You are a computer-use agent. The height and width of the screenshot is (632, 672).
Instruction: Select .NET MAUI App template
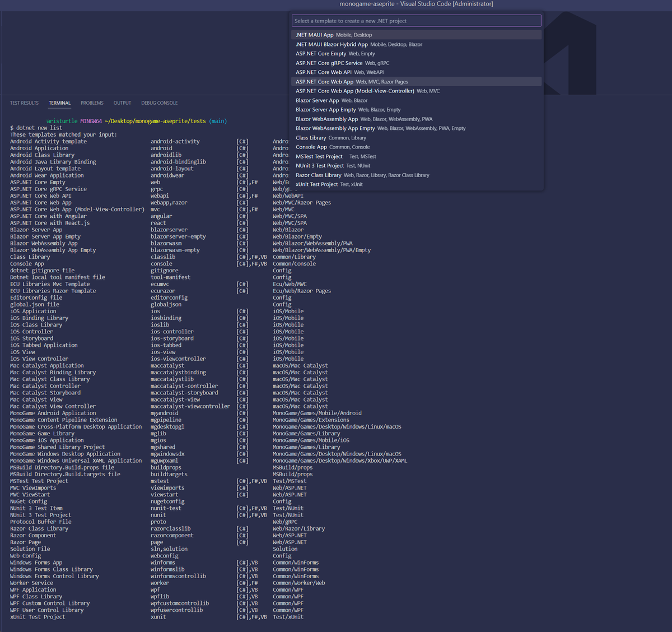(x=417, y=35)
